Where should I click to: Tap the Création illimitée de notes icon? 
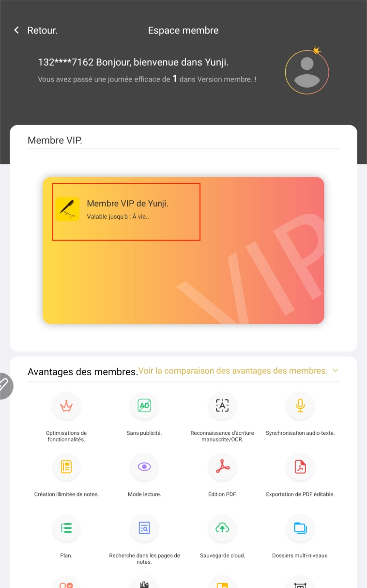tap(66, 467)
